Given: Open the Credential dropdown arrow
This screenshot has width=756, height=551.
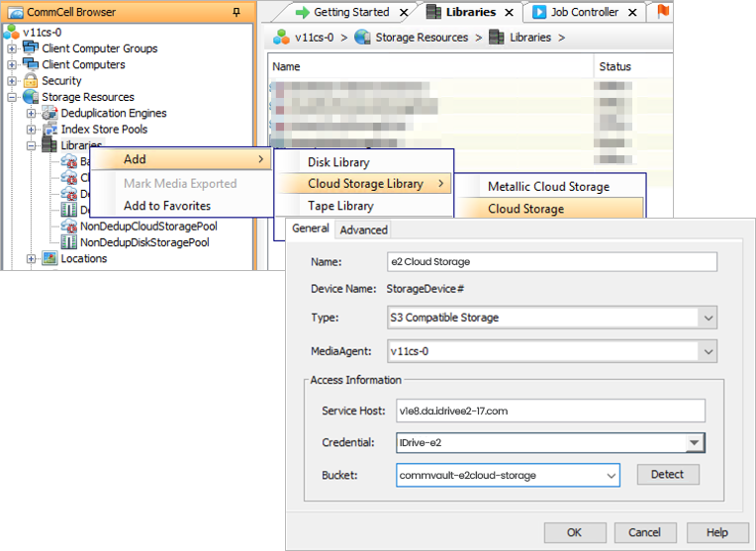Looking at the screenshot, I should (x=695, y=442).
